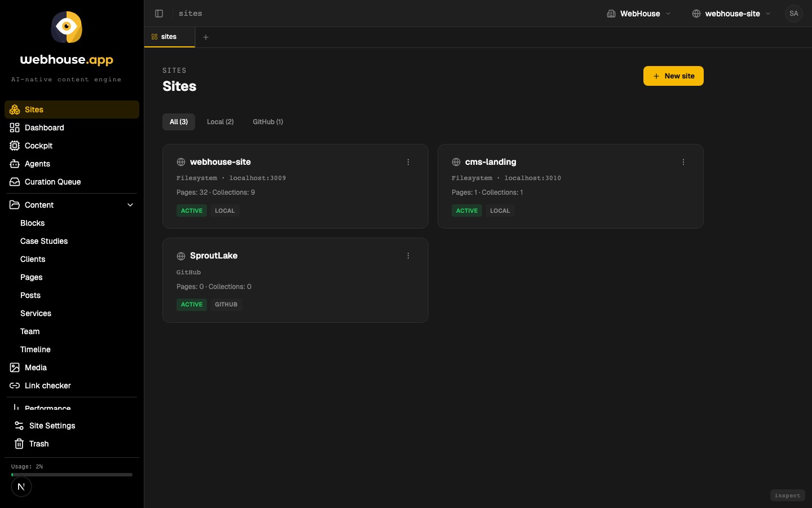This screenshot has width=812, height=508.
Task: Open the webhouse-site card title
Action: click(220, 162)
